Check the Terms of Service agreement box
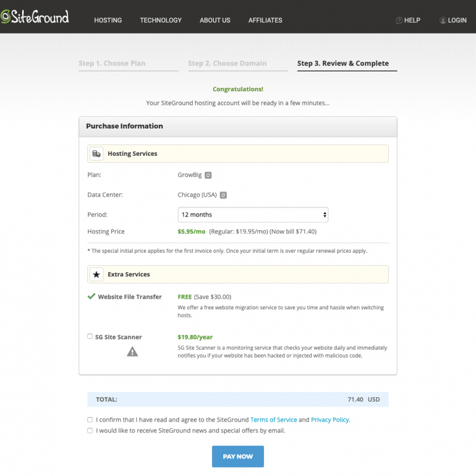The width and height of the screenshot is (476, 476). click(90, 420)
